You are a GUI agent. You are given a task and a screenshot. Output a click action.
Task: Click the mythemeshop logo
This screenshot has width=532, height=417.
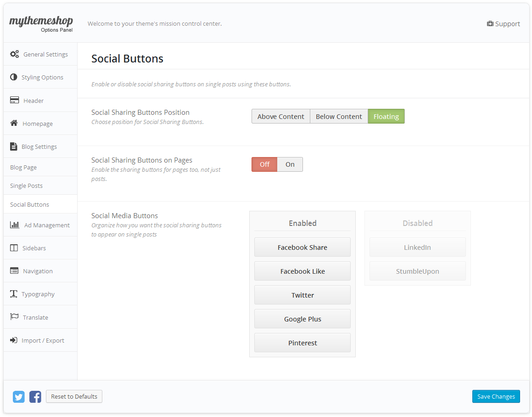[x=41, y=21]
